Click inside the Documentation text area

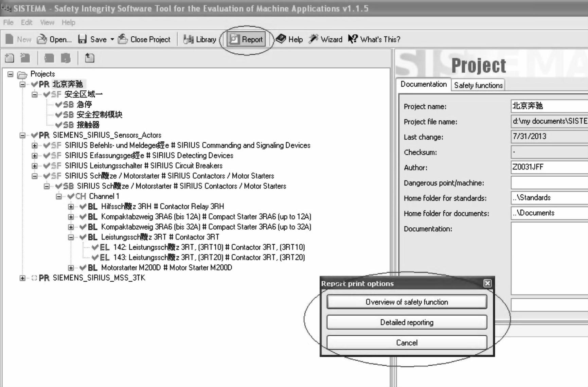click(549, 258)
